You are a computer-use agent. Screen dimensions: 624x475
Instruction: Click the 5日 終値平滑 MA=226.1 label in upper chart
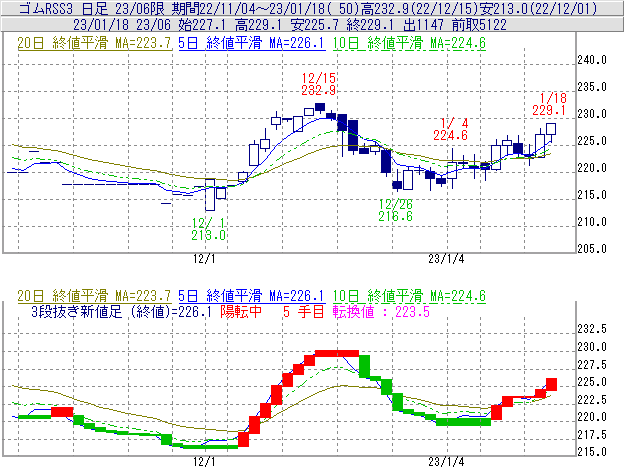(252, 43)
